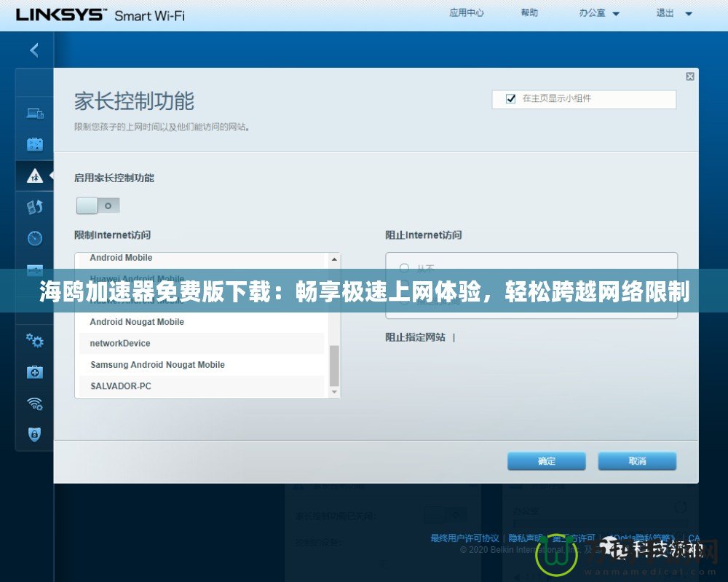Screen dimensions: 728x582
Task: Collapse sidebar with the back arrow
Action: click(34, 50)
